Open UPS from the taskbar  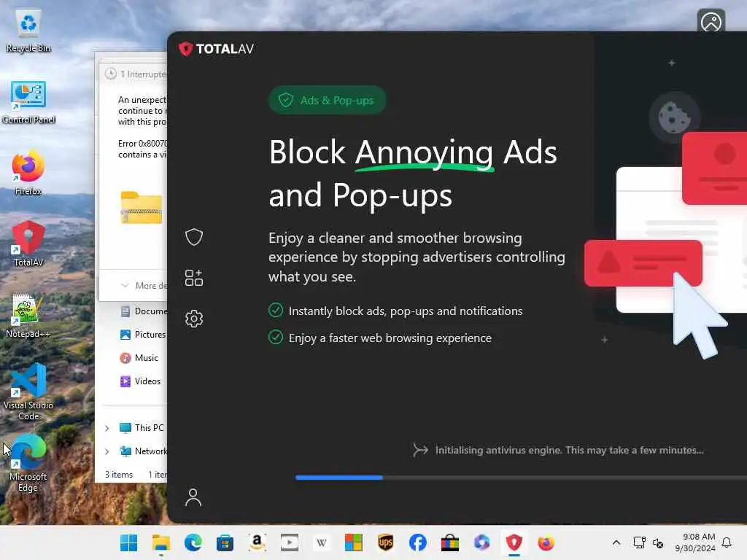pyautogui.click(x=385, y=542)
